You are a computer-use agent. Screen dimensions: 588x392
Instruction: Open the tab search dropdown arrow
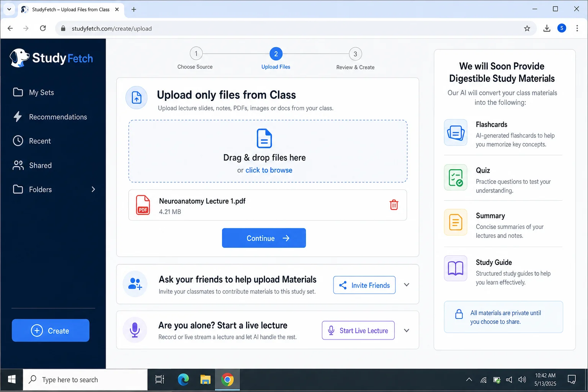pos(9,10)
